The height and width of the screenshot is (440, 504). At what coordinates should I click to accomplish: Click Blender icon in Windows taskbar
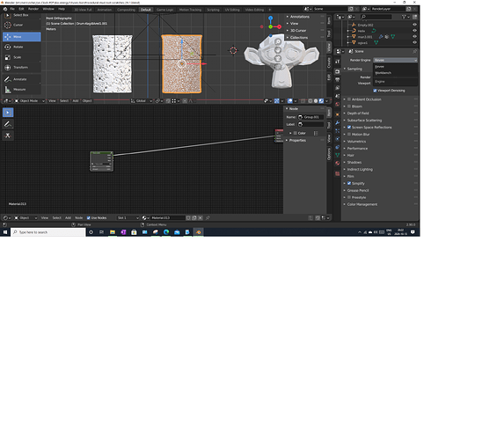[198, 232]
